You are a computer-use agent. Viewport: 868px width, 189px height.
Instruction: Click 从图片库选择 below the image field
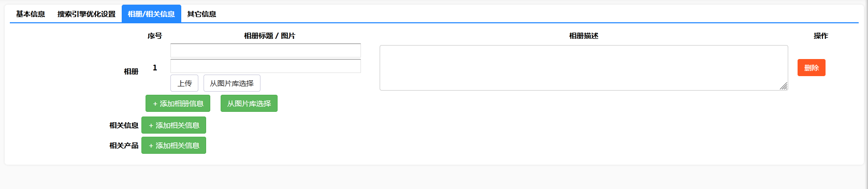pyautogui.click(x=232, y=83)
